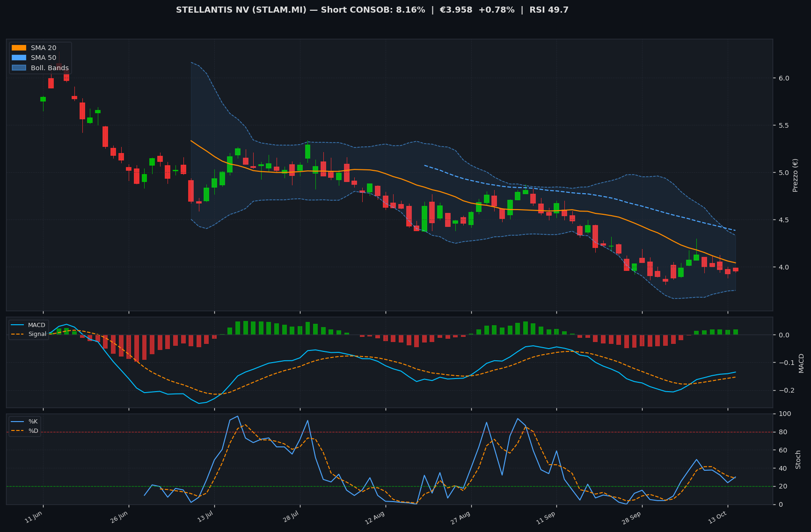Click the Boll. Bands legend label

50,68
